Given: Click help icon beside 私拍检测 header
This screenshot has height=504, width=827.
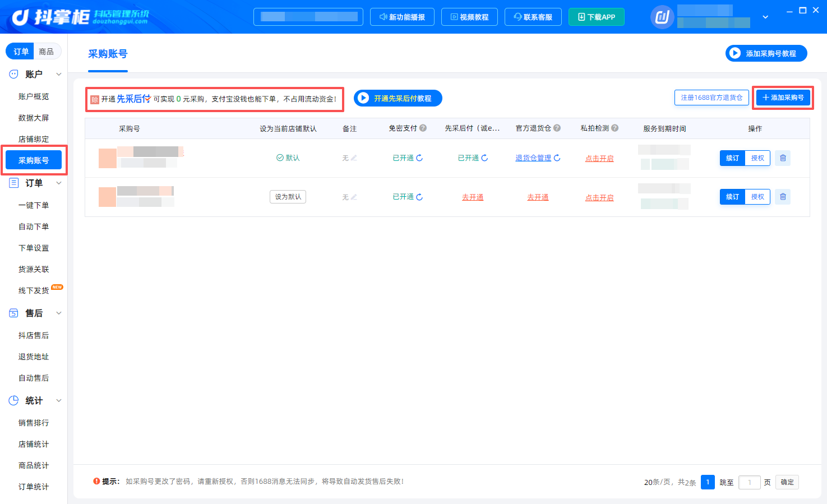Looking at the screenshot, I should tap(615, 128).
